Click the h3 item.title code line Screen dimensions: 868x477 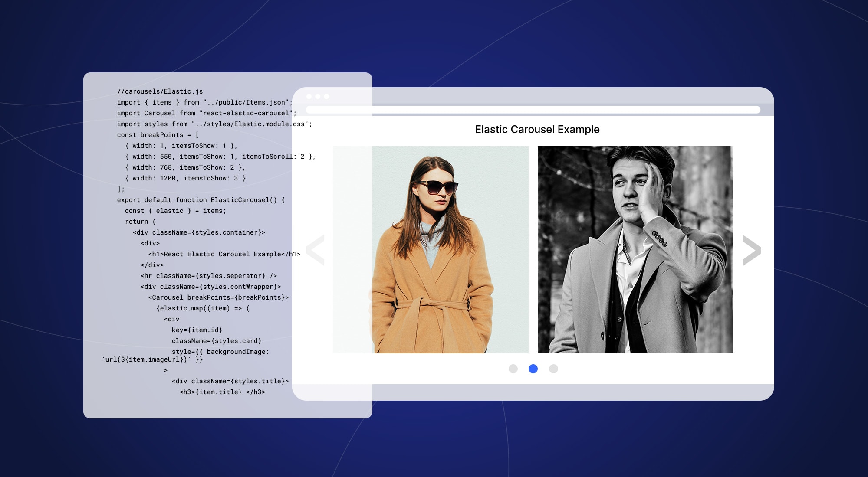[222, 392]
